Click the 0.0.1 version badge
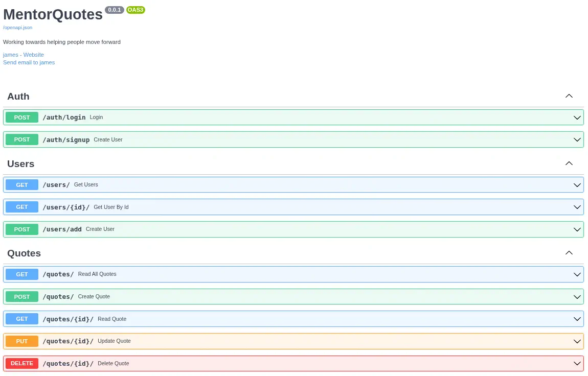Viewport: 588px width, 376px height. tap(115, 10)
